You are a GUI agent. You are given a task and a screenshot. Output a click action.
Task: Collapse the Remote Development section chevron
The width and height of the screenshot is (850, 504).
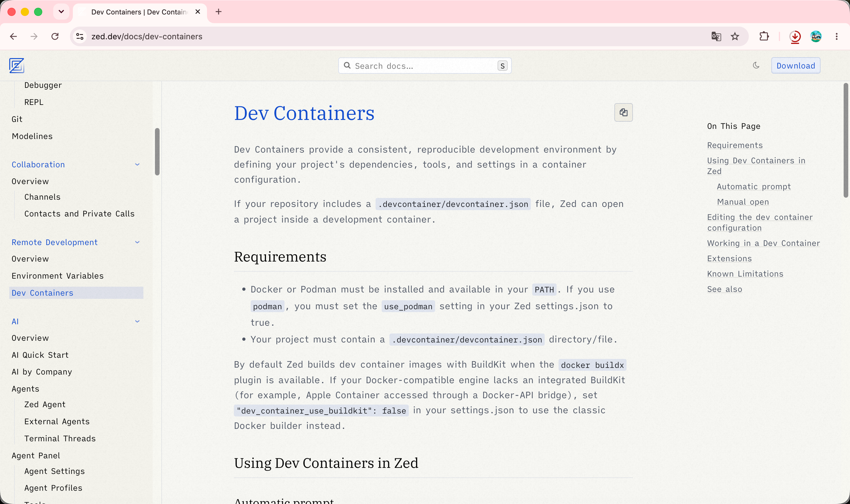(x=137, y=242)
